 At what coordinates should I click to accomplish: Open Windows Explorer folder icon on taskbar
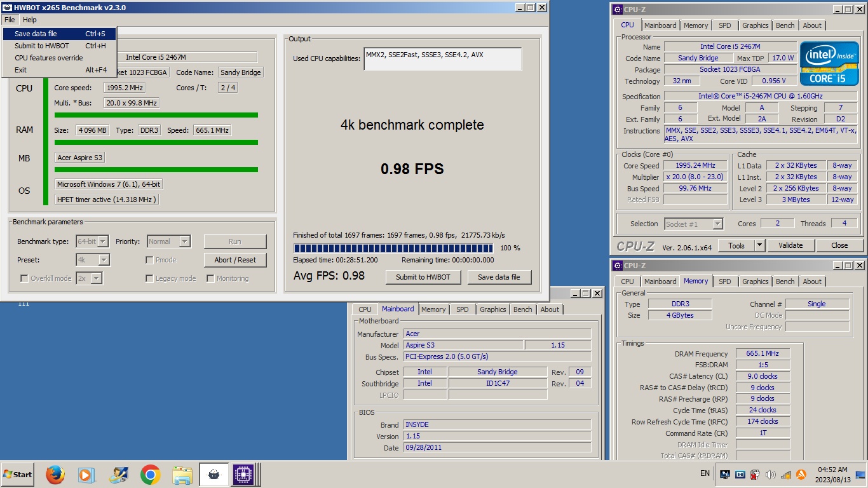click(182, 474)
